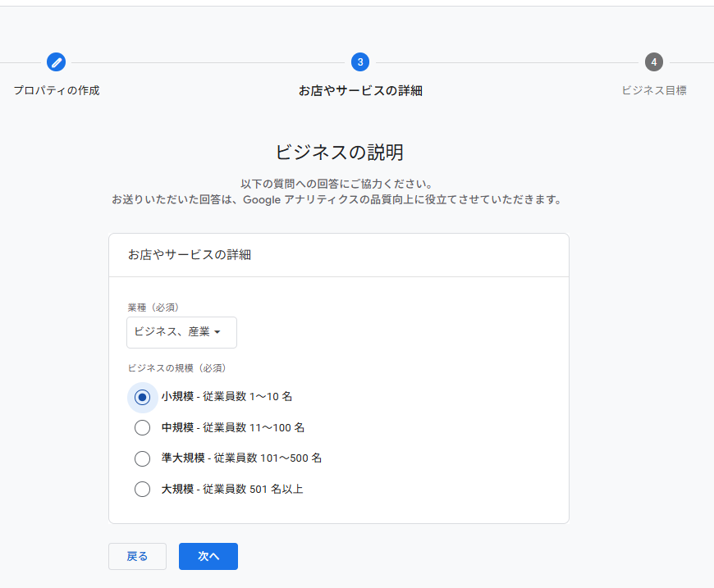Click the お店やサービスの詳細 card header
The height and width of the screenshot is (588, 714).
(190, 255)
